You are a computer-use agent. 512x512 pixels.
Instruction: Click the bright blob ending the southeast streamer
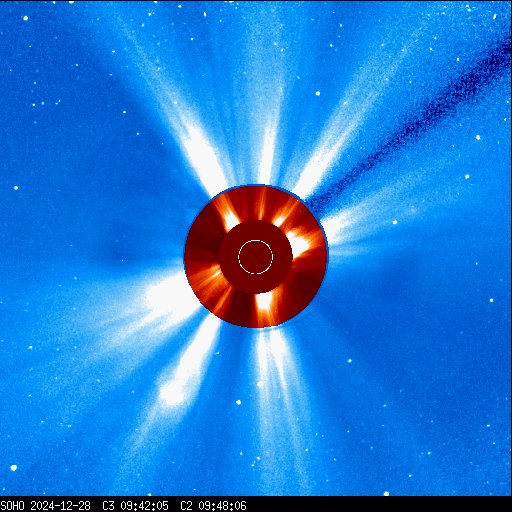click(172, 393)
